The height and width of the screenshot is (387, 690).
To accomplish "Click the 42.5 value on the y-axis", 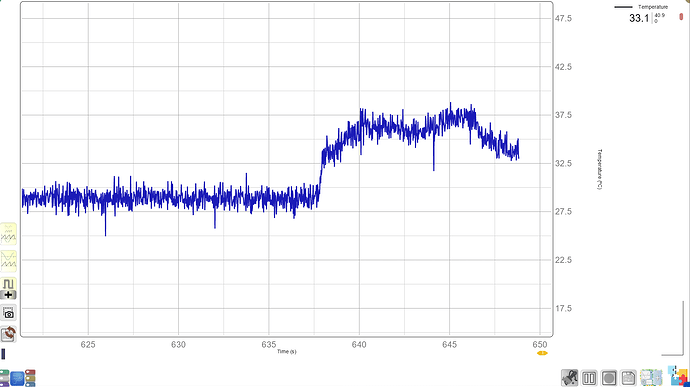I will coord(563,67).
